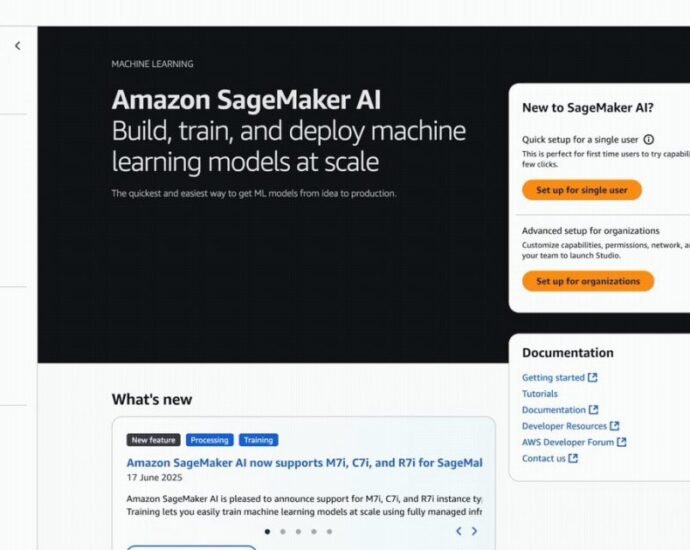This screenshot has height=550, width=690.
Task: Select the fifth carousel pagination dot
Action: pyautogui.click(x=329, y=531)
